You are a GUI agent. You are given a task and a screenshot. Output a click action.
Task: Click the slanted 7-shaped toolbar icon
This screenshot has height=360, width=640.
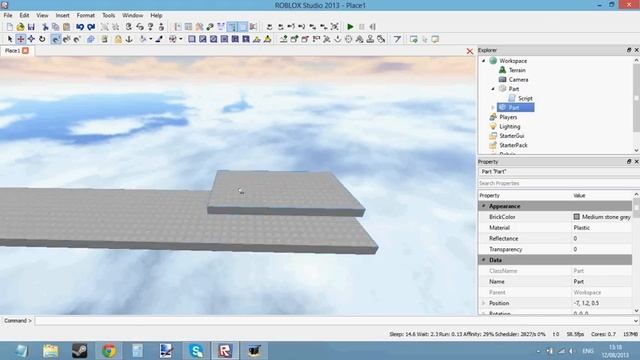pyautogui.click(x=397, y=39)
